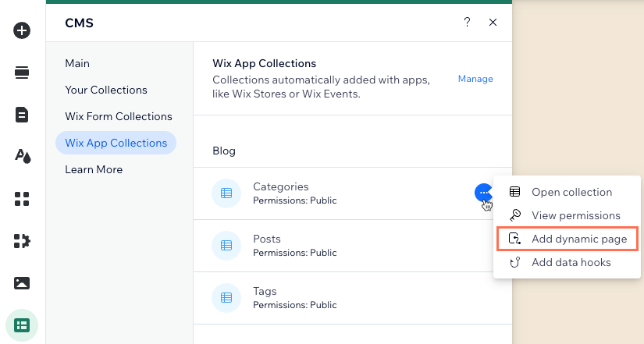Click the Categories collection table icon

point(226,193)
